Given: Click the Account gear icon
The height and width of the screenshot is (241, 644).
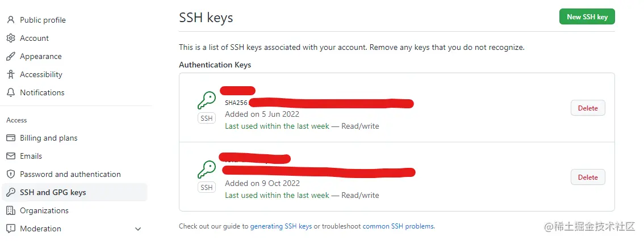Looking at the screenshot, I should pos(10,38).
